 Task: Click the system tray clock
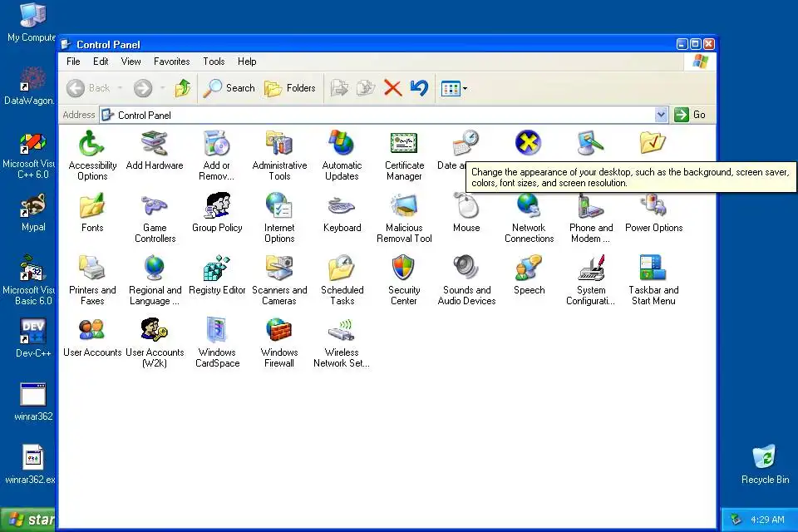(x=767, y=520)
